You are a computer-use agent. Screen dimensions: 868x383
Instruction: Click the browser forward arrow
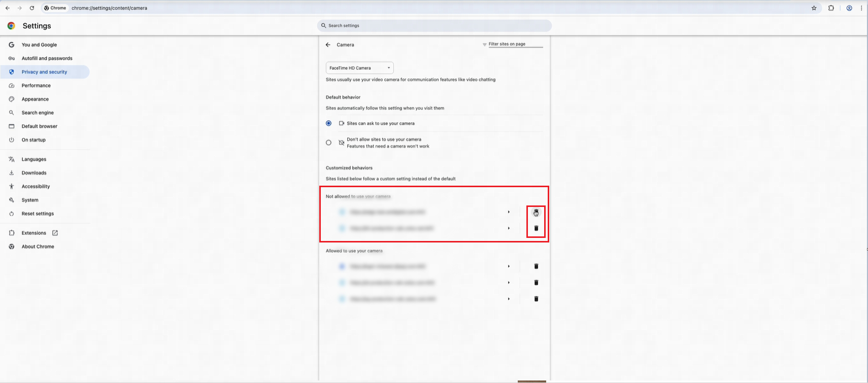(x=19, y=8)
